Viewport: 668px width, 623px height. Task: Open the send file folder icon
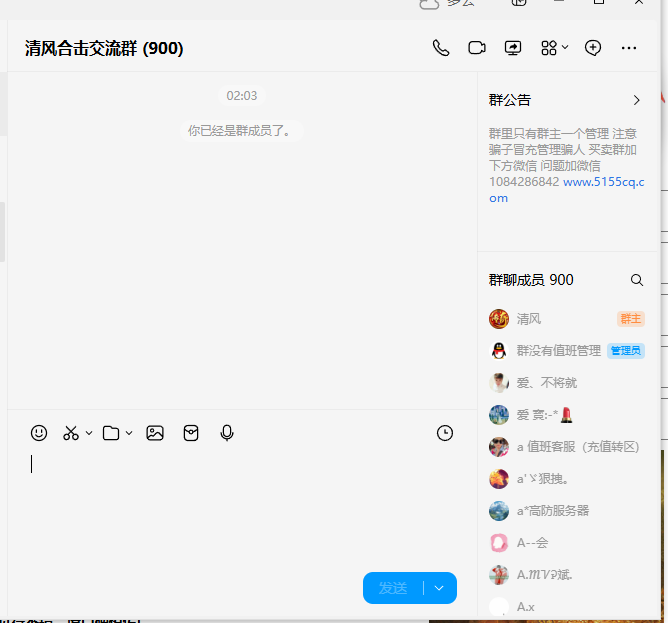(111, 433)
